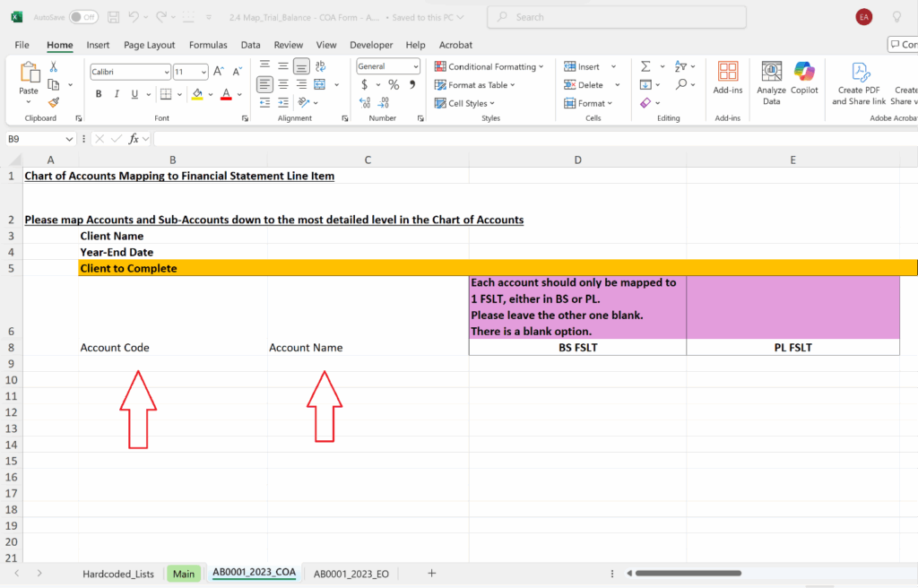Apply Percent number style
Image resolution: width=918 pixels, height=588 pixels.
394,83
